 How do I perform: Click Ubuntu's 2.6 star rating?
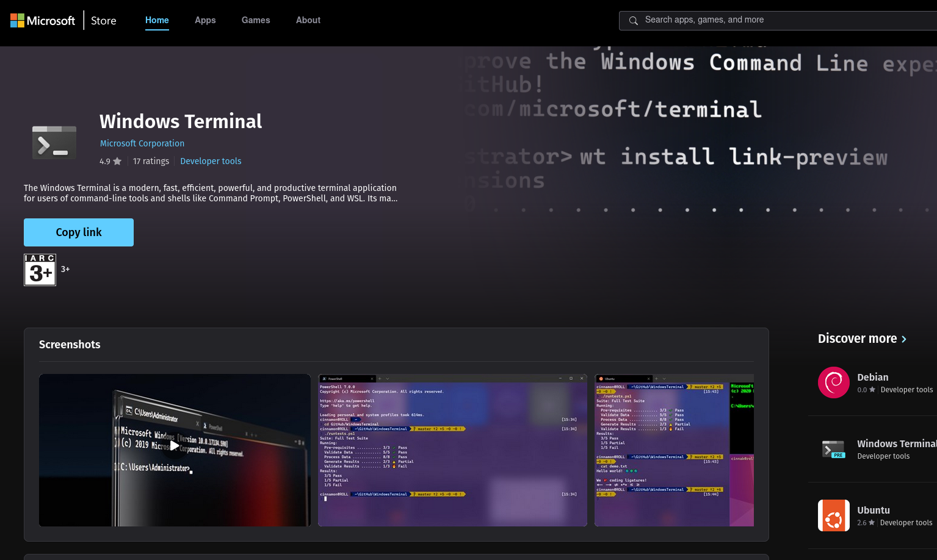coord(866,523)
